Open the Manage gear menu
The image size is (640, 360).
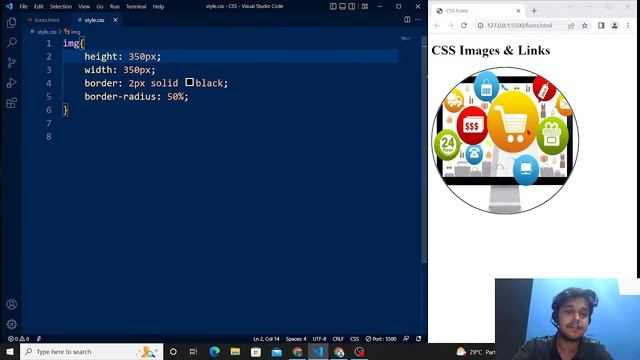pos(11,324)
